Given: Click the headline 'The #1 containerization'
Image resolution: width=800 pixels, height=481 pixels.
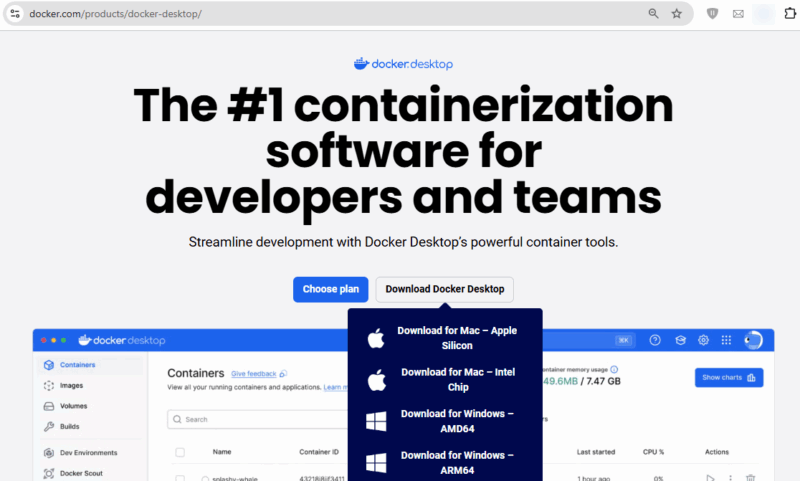Looking at the screenshot, I should coord(404,105).
